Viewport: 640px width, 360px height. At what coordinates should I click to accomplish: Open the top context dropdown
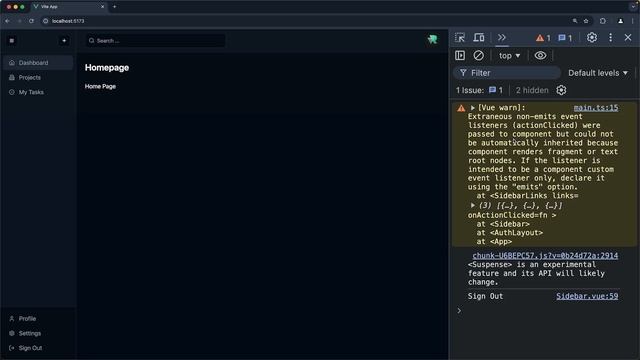coord(509,56)
